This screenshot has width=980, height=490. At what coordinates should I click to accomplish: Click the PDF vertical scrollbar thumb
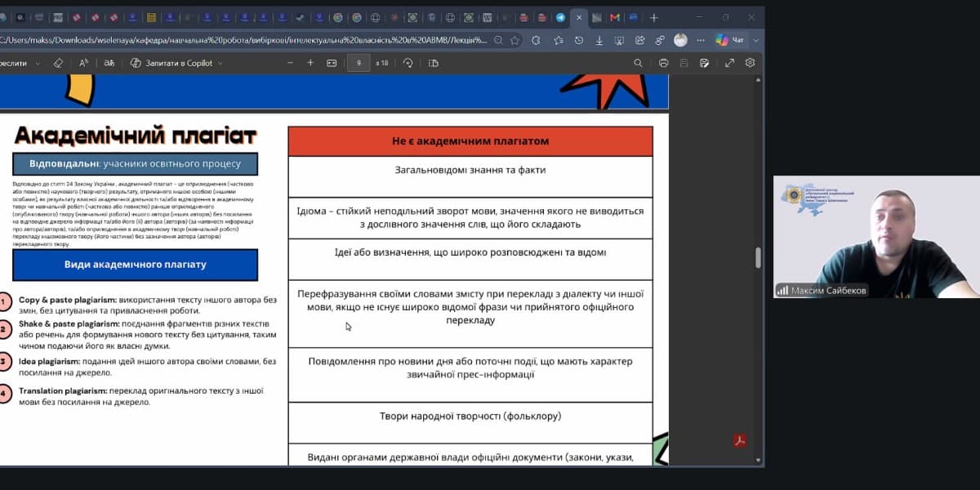(758, 257)
